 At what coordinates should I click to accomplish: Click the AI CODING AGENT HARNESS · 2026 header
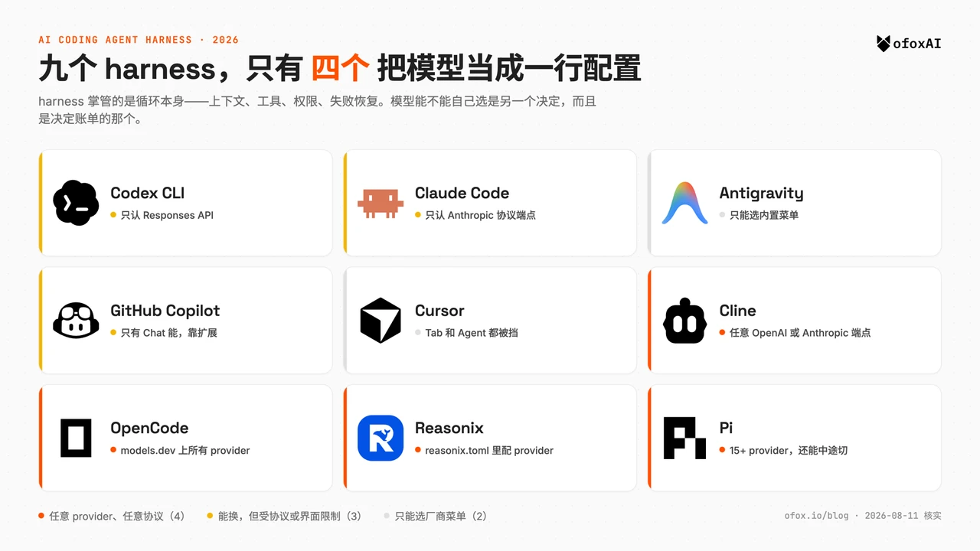[139, 40]
